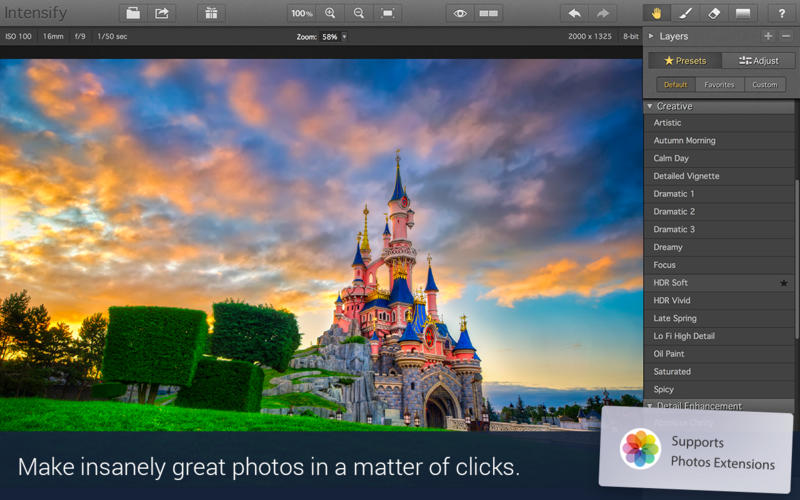
Task: Click the undo arrow
Action: (x=574, y=13)
